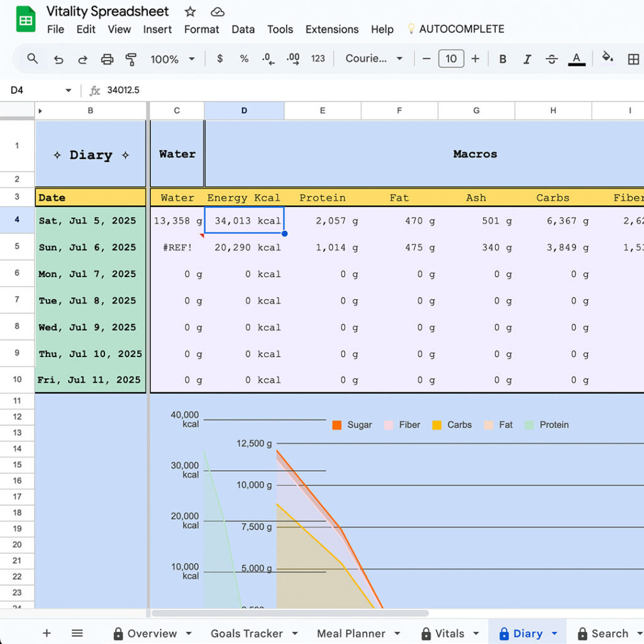Open the Help menu
This screenshot has width=644, height=644.
pos(382,29)
